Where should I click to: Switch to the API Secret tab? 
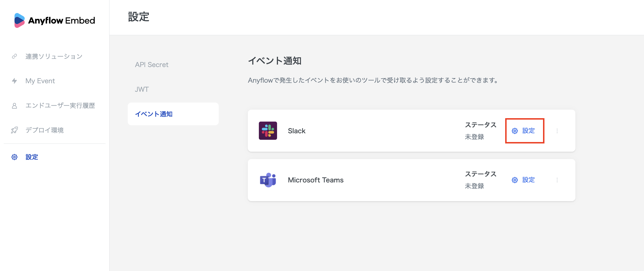pyautogui.click(x=152, y=65)
